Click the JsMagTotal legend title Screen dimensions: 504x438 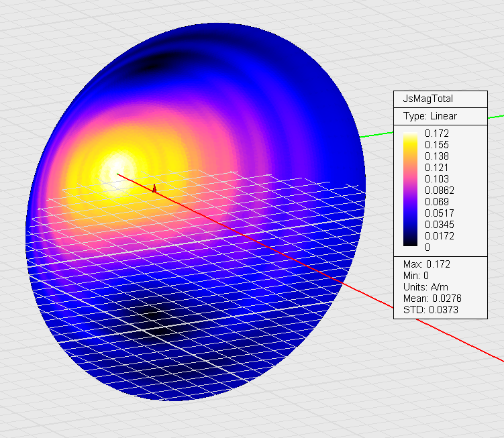tap(427, 99)
